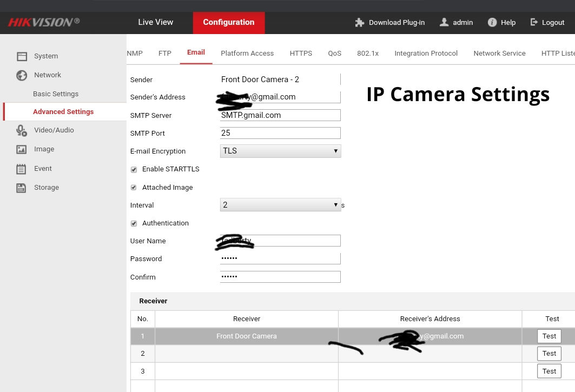Open the E-mail Encryption dropdown
The image size is (575, 392).
click(x=280, y=151)
